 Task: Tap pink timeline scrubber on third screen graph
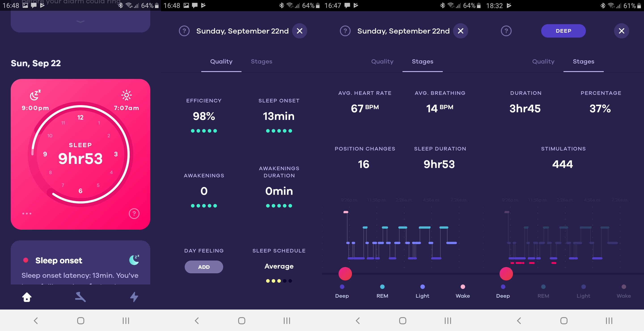(345, 274)
